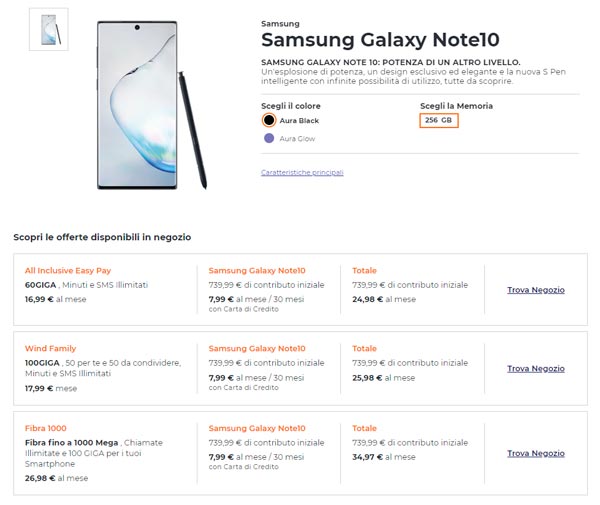Click Samsung Galaxy Note10 heading in Fibra row
This screenshot has height=505, width=600.
coord(257,428)
